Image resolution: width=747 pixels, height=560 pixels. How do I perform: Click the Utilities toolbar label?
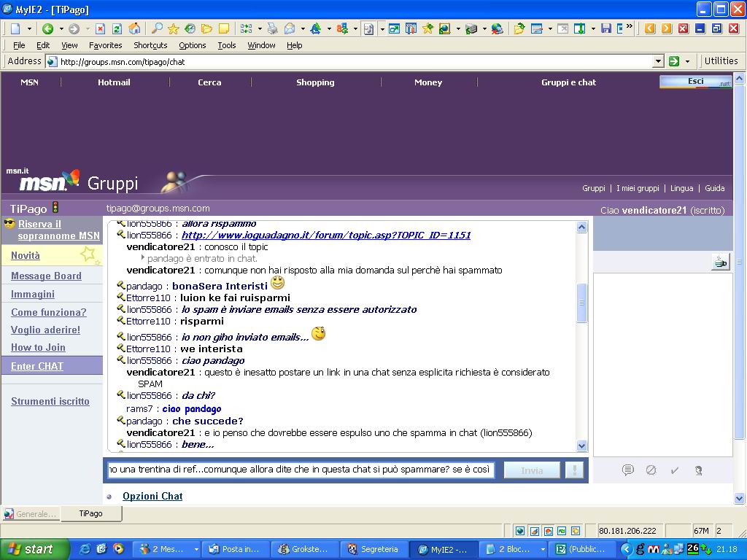pyautogui.click(x=721, y=61)
